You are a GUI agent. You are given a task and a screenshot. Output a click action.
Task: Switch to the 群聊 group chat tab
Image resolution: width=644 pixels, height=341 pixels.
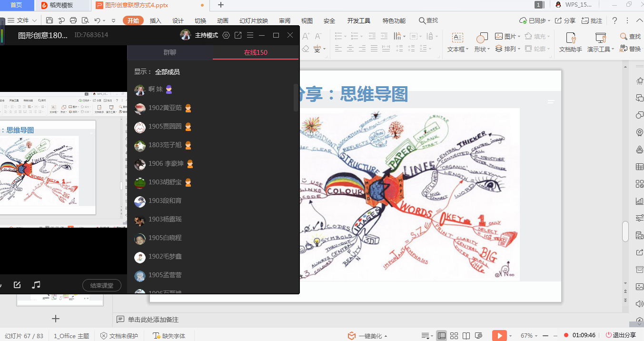tap(170, 52)
